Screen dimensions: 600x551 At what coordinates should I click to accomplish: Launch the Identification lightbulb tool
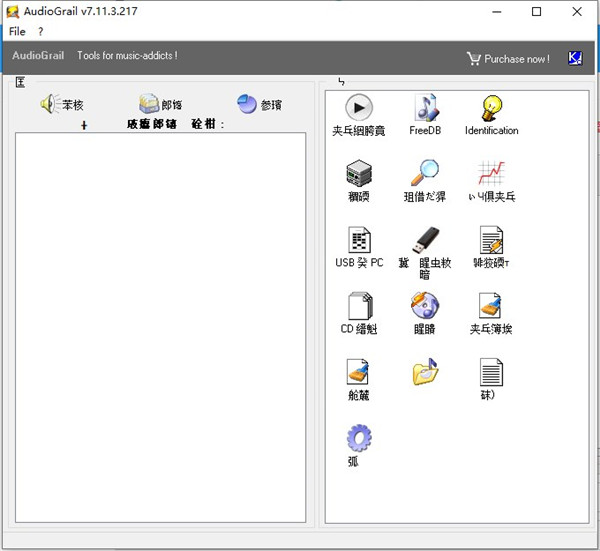point(491,107)
